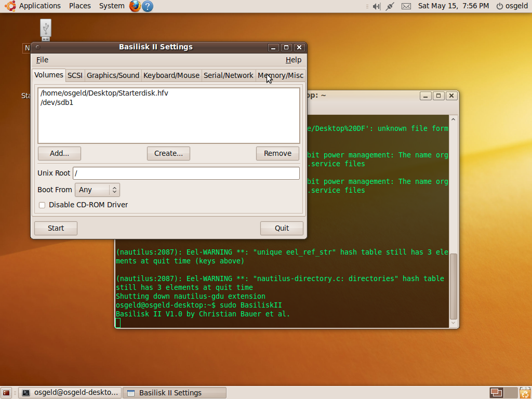This screenshot has height=399, width=532.
Task: Select the Volumes tab
Action: [x=49, y=75]
